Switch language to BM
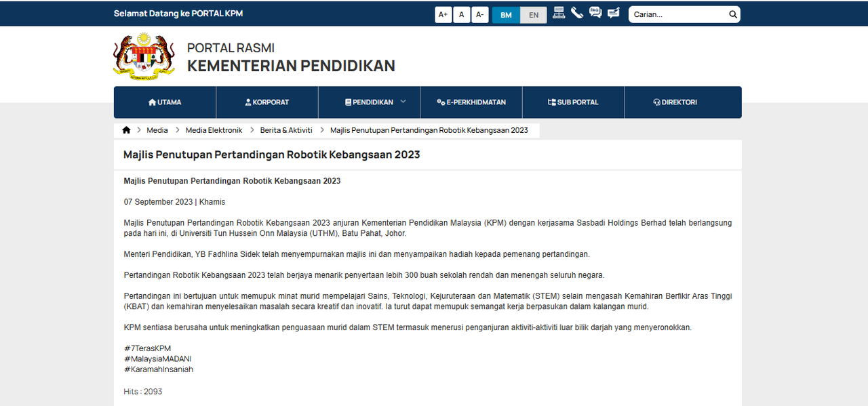This screenshot has height=406, width=868. [506, 15]
